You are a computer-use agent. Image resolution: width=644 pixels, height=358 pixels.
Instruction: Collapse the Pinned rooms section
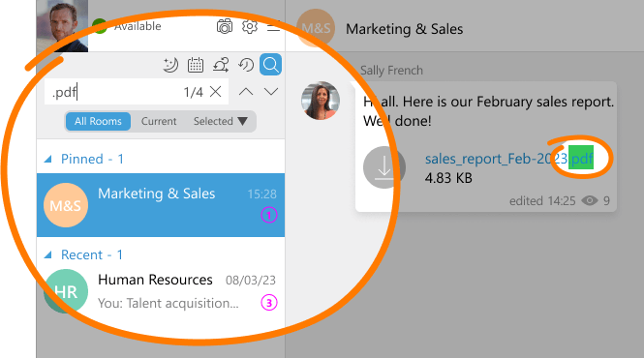click(48, 159)
